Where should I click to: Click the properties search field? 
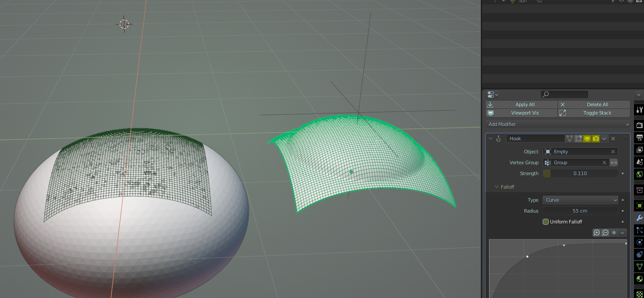pyautogui.click(x=564, y=95)
